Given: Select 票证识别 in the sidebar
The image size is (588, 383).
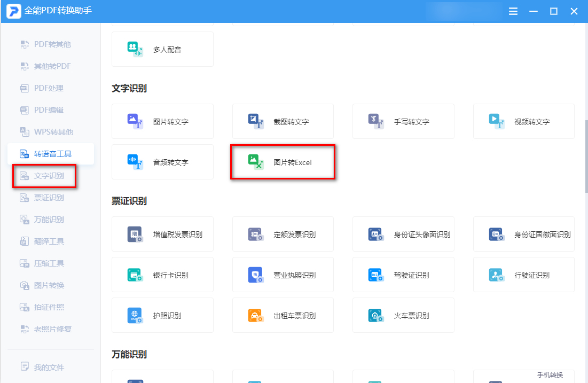Looking at the screenshot, I should (51, 197).
